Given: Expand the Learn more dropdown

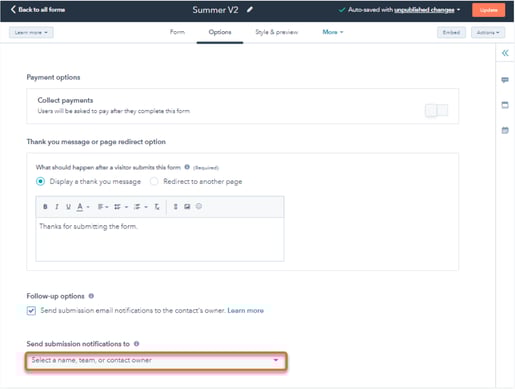Looking at the screenshot, I should (31, 32).
